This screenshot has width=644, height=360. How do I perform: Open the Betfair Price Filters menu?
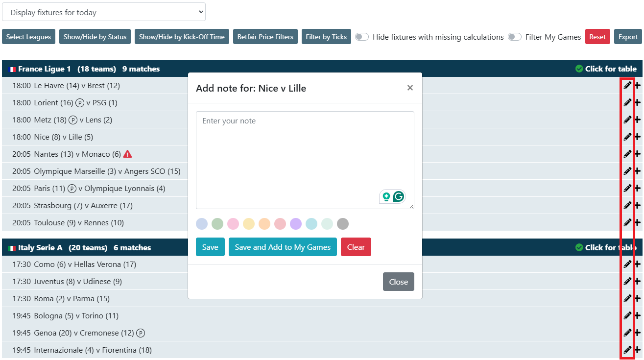265,37
